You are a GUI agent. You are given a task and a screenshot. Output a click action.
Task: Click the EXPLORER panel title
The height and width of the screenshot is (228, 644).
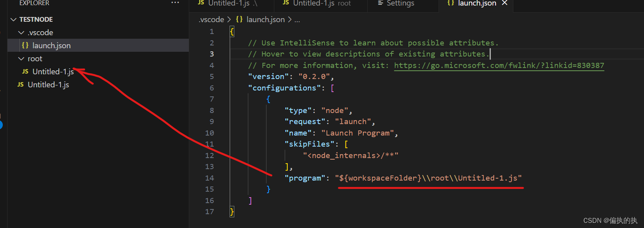34,3
